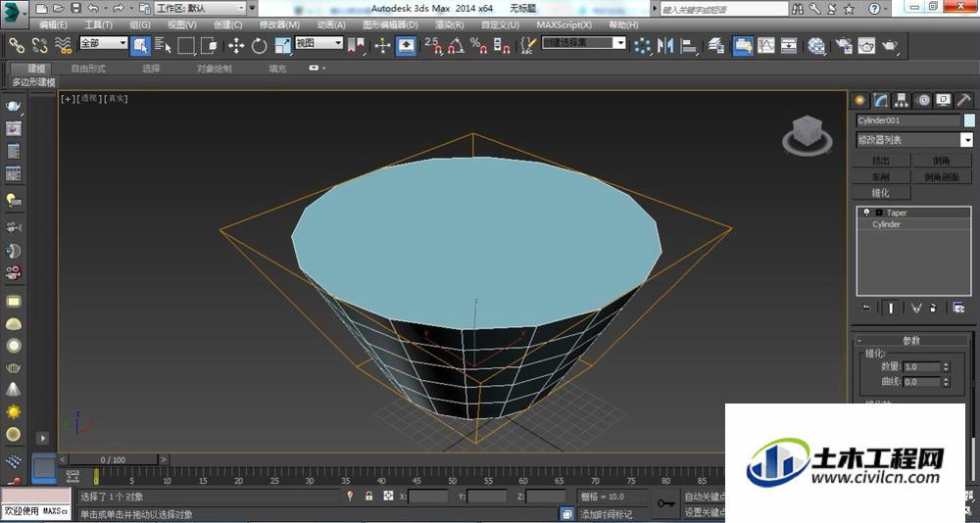Activate the Select Object tool

[140, 45]
